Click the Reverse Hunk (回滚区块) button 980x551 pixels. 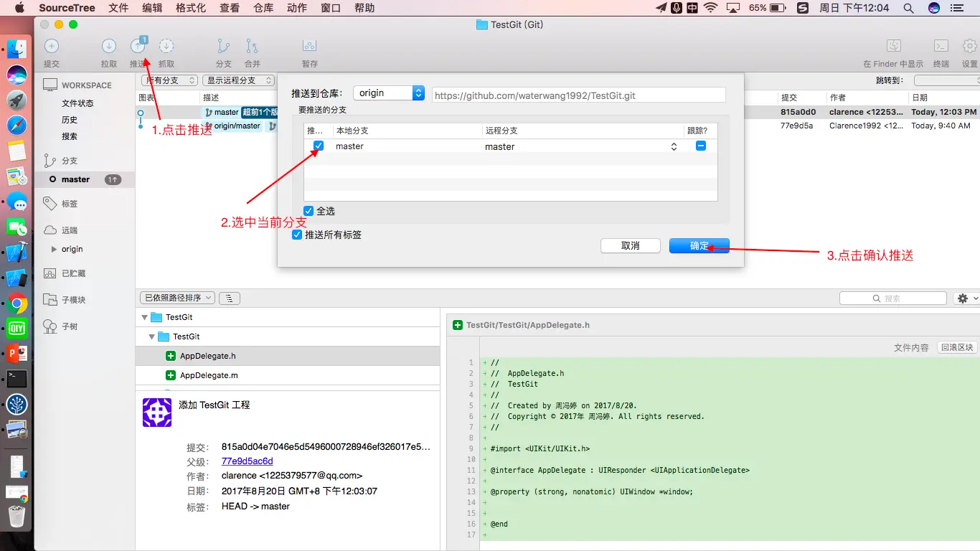click(x=957, y=347)
